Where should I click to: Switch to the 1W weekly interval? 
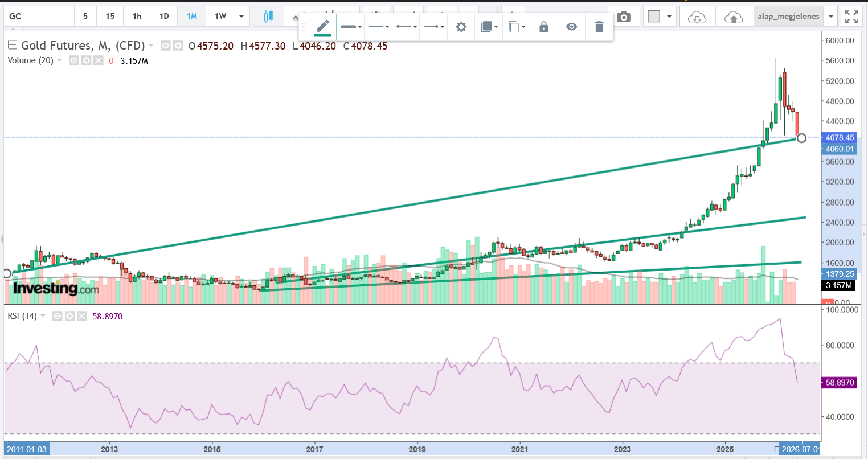(220, 17)
